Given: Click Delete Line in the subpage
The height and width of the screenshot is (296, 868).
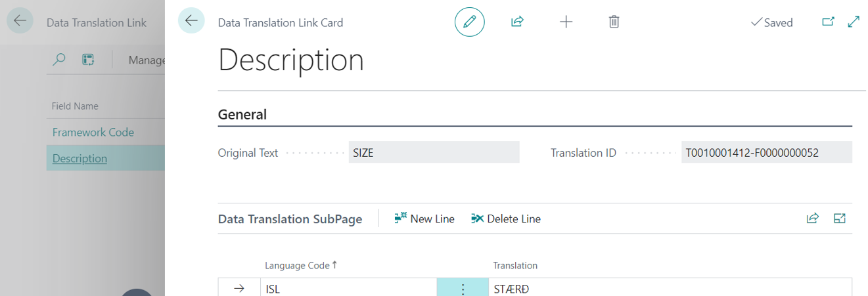Looking at the screenshot, I should pos(506,219).
